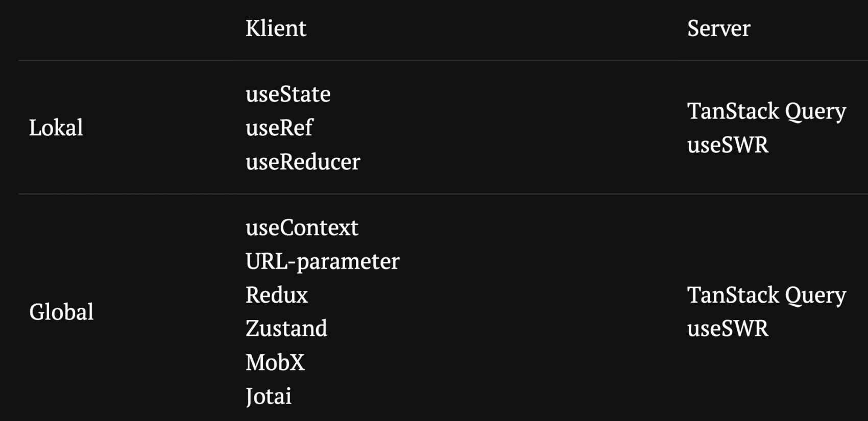Click the useRef entry
This screenshot has height=421, width=868.
pos(279,128)
